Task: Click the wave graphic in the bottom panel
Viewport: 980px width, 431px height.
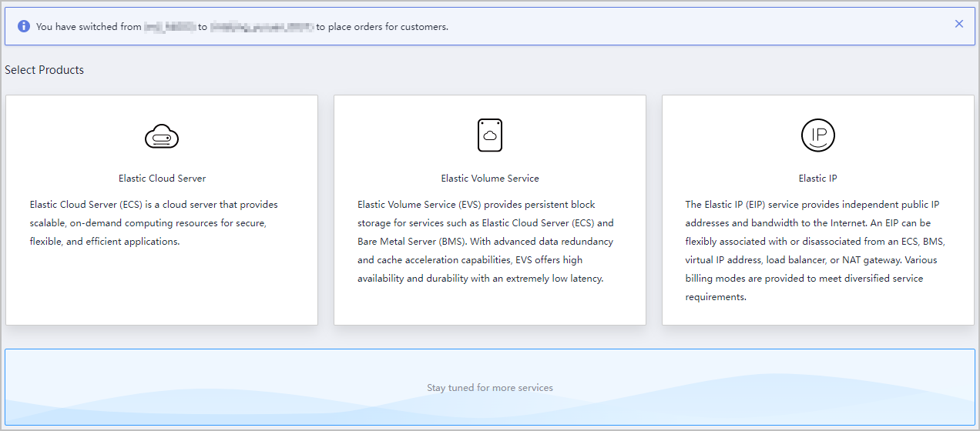Action: click(770, 400)
